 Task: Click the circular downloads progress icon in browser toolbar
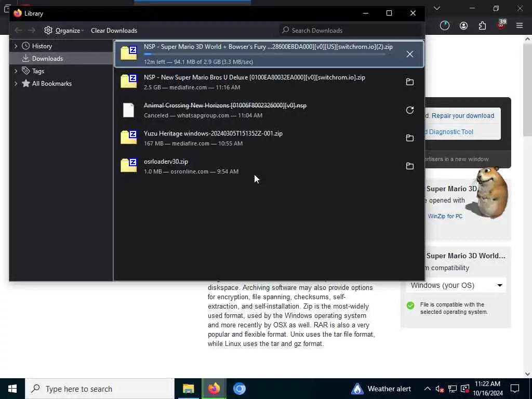click(445, 26)
